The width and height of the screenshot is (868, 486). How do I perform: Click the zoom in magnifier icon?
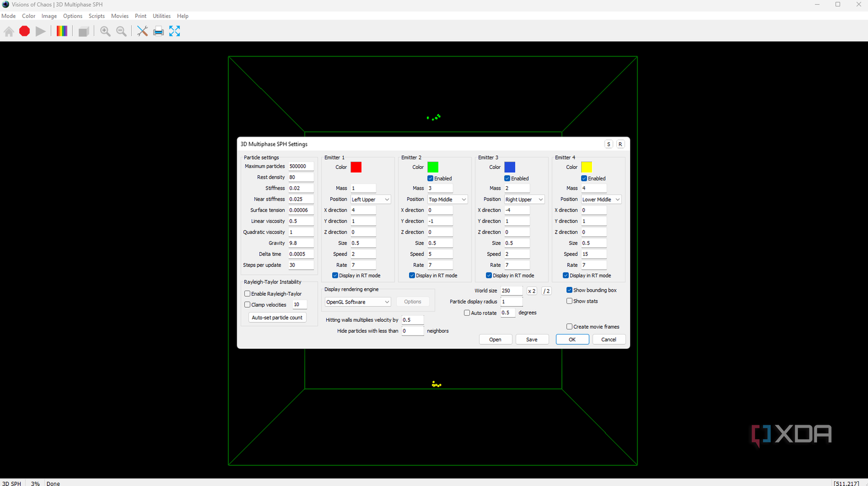pyautogui.click(x=105, y=31)
